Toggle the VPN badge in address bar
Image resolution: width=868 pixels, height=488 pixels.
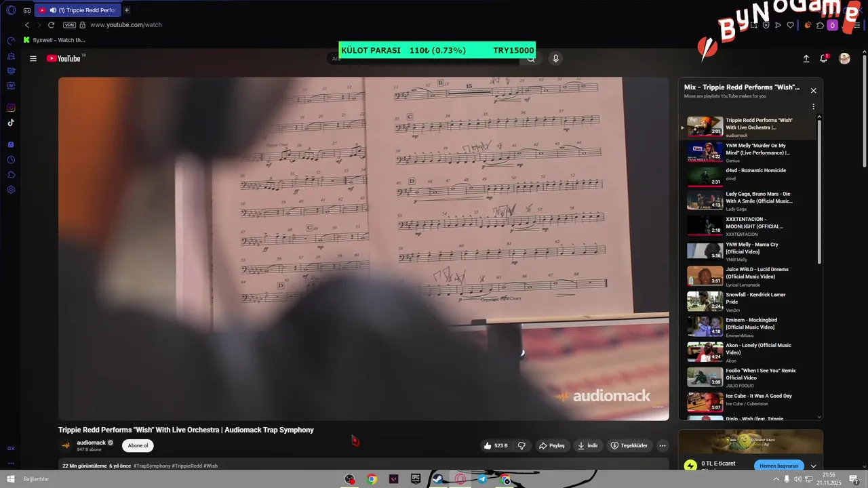(x=69, y=25)
